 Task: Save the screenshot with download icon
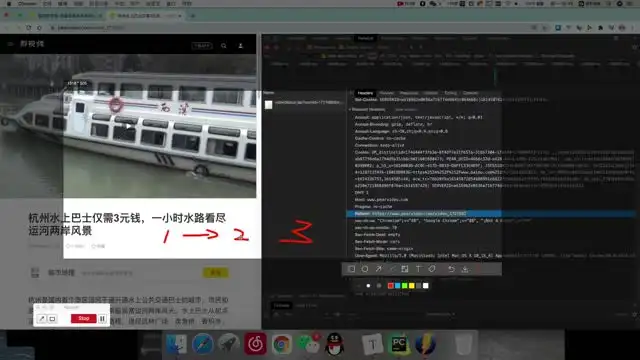(465, 269)
